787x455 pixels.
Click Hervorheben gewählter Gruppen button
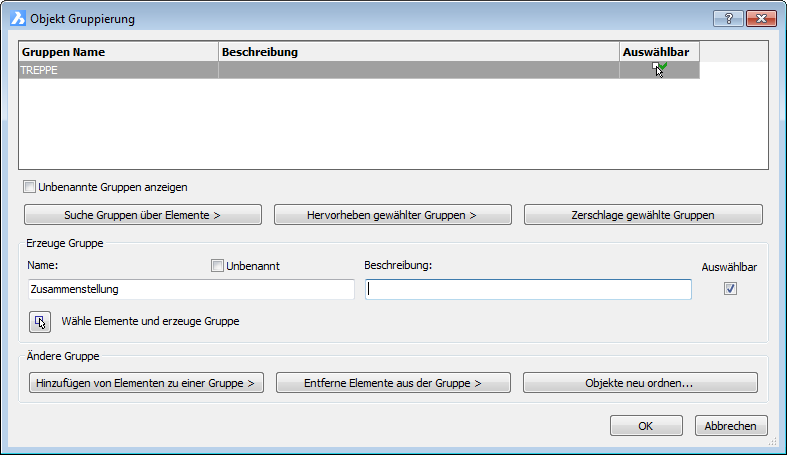tap(393, 214)
